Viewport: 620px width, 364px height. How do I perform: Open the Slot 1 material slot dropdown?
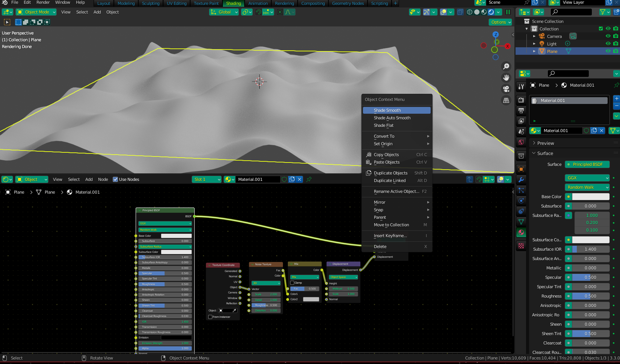[207, 179]
